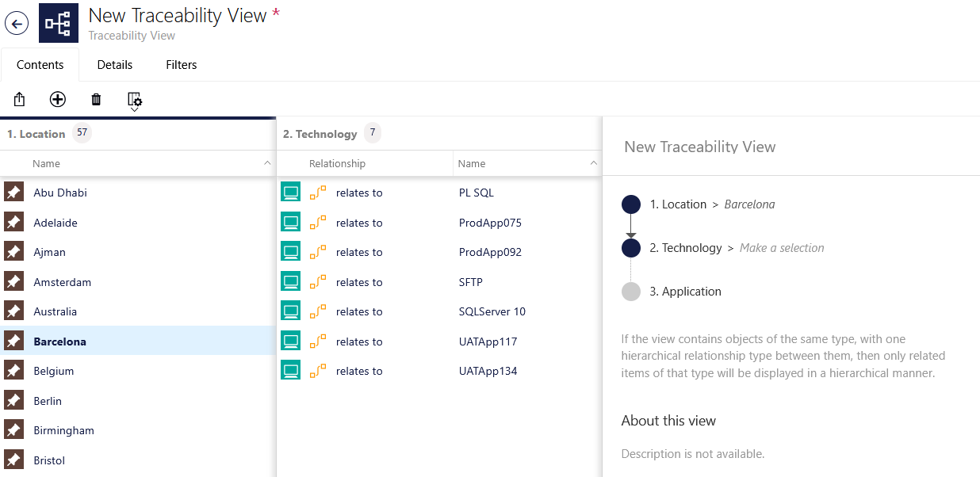Click the computer icon in ProdApp075 row
Viewport: 980px width, 477px height.
[291, 223]
